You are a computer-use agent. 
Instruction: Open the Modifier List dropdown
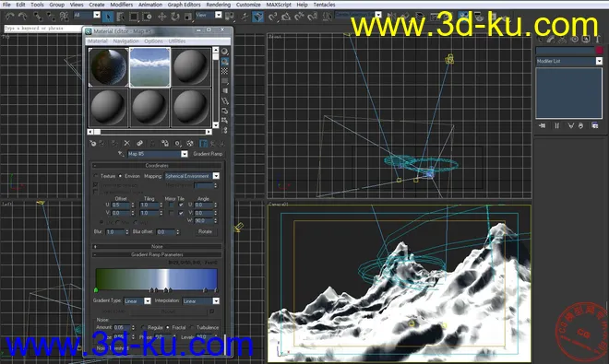[x=569, y=61]
